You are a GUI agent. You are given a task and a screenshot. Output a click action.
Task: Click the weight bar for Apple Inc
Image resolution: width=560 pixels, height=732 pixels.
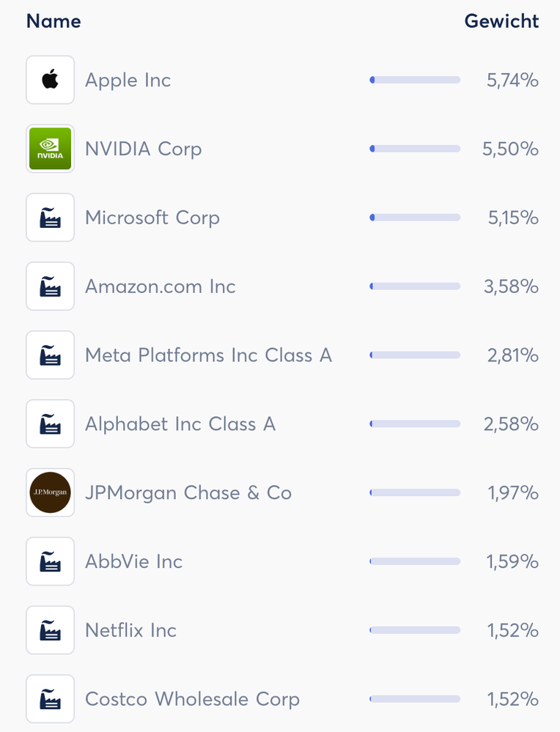pyautogui.click(x=415, y=79)
